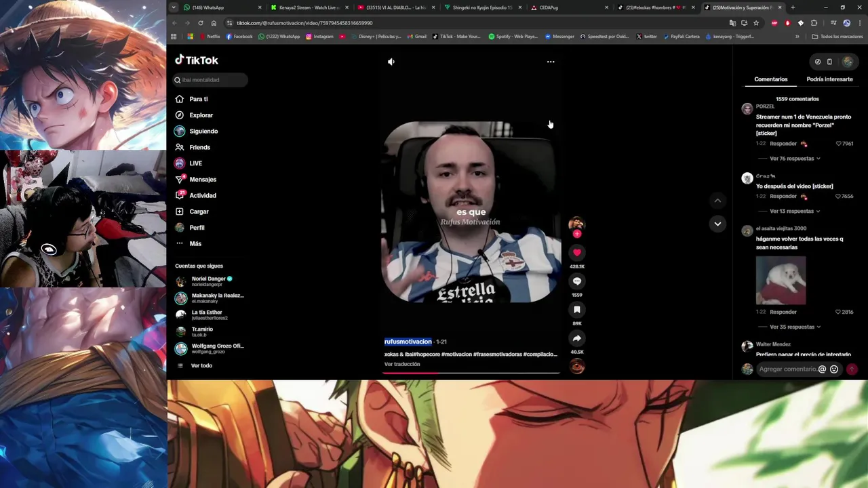Click the TikTok logo
Viewport: 868px width, 488px height.
[197, 60]
